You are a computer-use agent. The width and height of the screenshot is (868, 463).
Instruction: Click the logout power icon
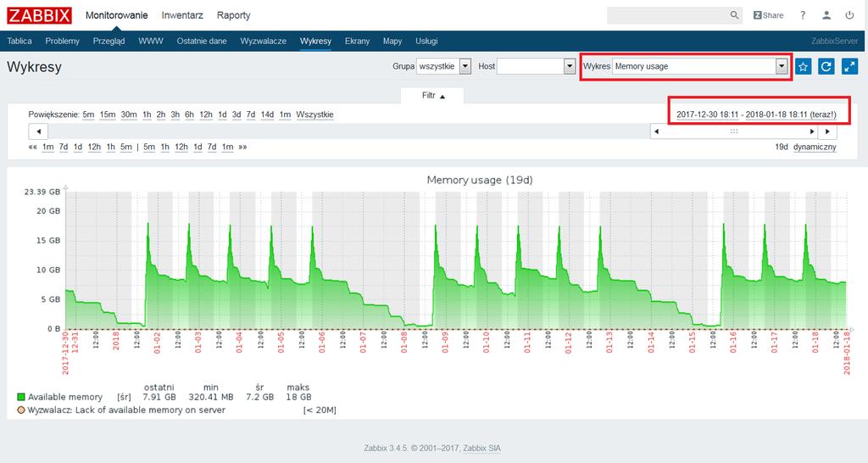(x=849, y=15)
